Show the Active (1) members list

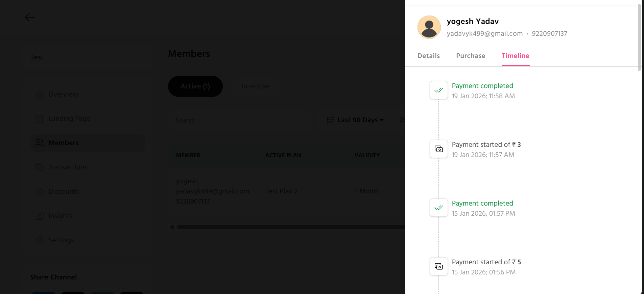[195, 86]
